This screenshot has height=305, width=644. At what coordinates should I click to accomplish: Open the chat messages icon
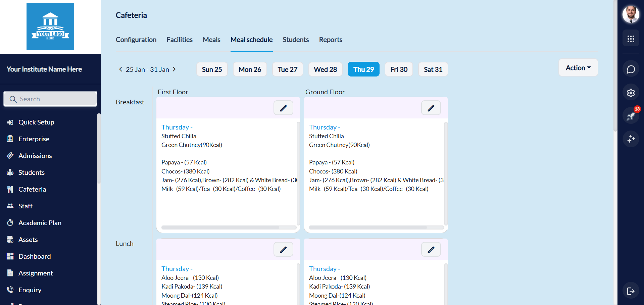tap(631, 69)
